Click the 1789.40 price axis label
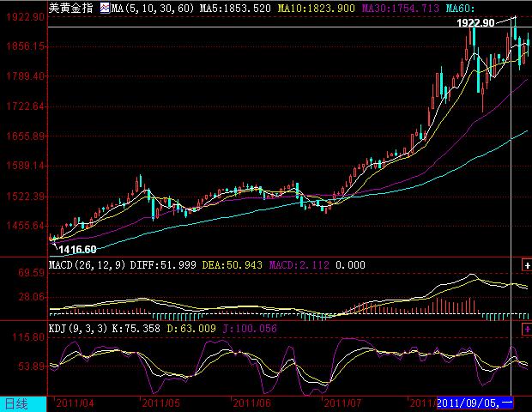 26,76
